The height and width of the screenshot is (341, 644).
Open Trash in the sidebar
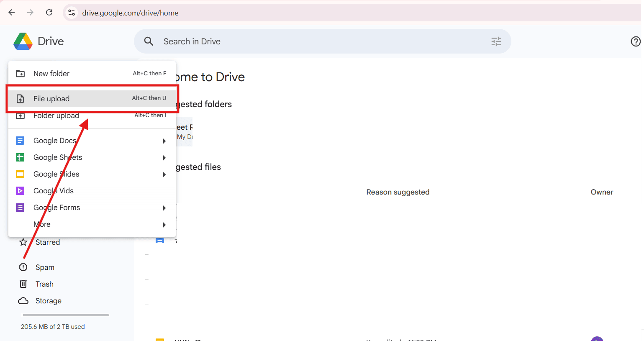(x=44, y=284)
